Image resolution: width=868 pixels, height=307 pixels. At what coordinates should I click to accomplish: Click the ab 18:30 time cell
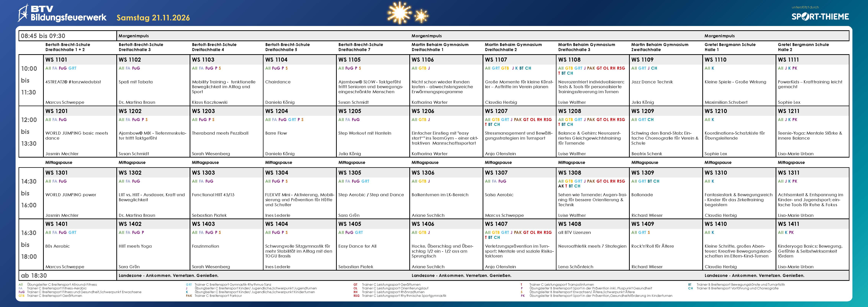point(34,276)
